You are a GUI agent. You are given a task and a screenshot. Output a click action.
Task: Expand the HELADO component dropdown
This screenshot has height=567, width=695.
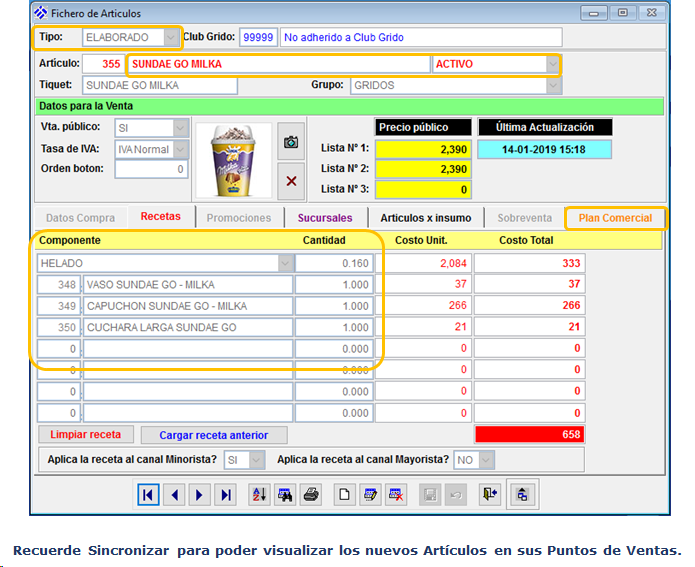[x=285, y=263]
